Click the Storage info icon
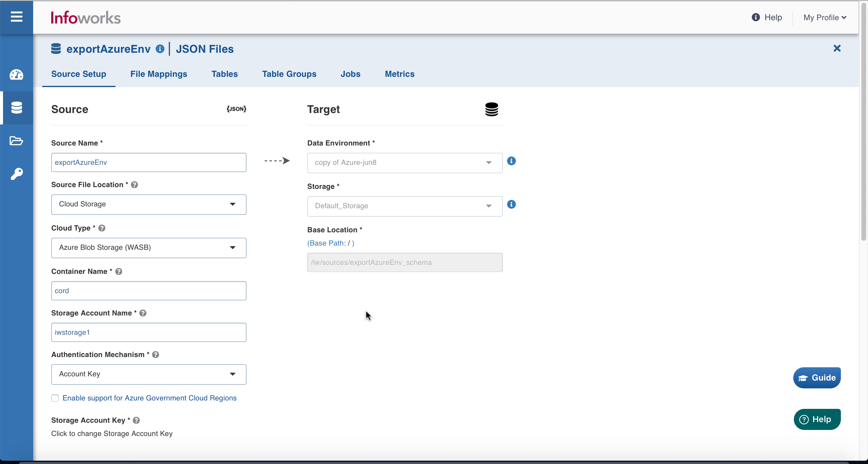The height and width of the screenshot is (464, 868). [x=511, y=205]
